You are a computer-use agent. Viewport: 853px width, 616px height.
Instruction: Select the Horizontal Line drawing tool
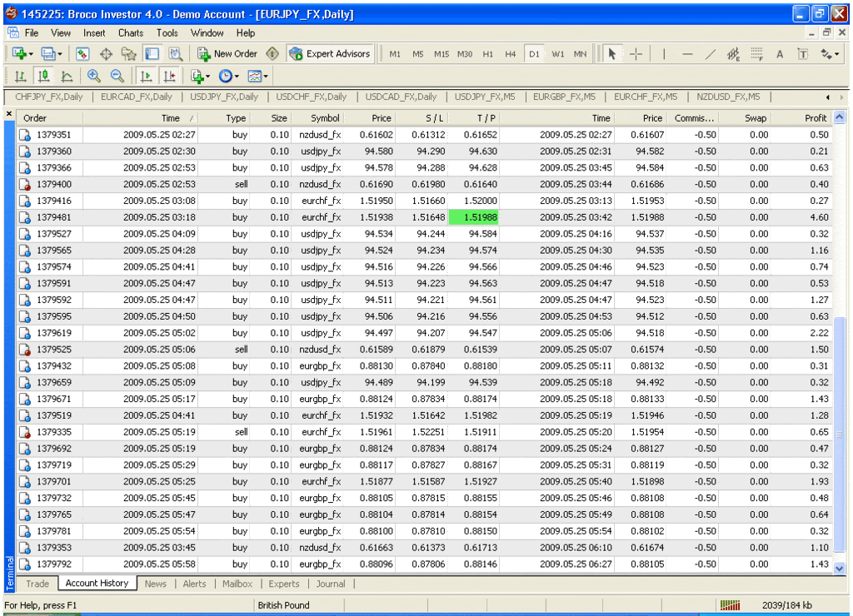point(687,54)
